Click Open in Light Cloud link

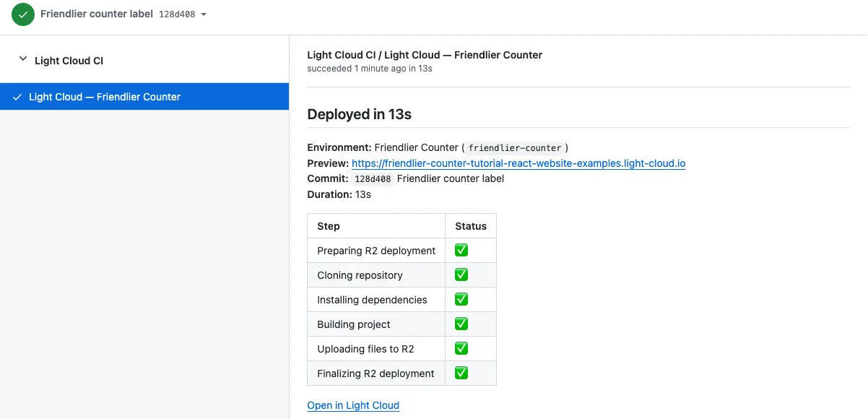pos(353,405)
